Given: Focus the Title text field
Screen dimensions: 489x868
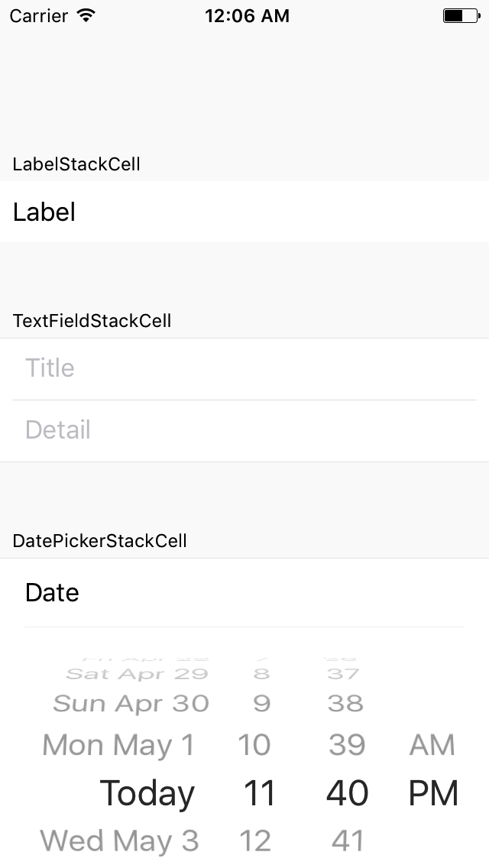Looking at the screenshot, I should click(x=244, y=369).
